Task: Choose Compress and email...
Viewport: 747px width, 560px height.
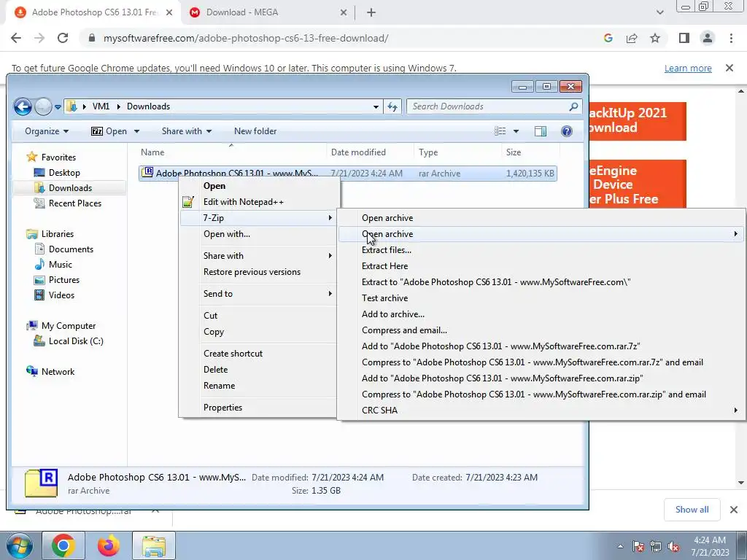Action: click(x=404, y=330)
